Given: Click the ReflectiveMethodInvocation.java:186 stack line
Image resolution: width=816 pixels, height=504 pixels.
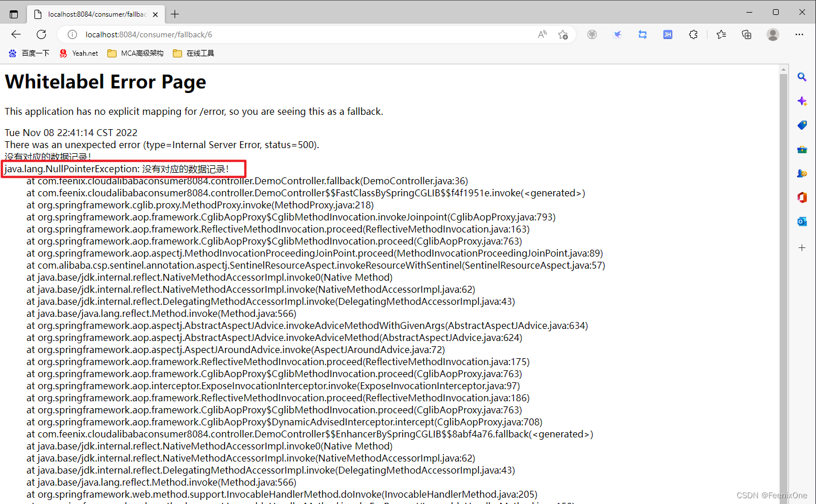Looking at the screenshot, I should point(278,398).
